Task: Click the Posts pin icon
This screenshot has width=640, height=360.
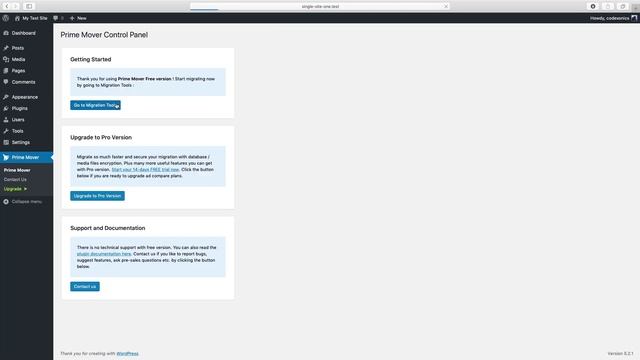Action: [x=6, y=48]
